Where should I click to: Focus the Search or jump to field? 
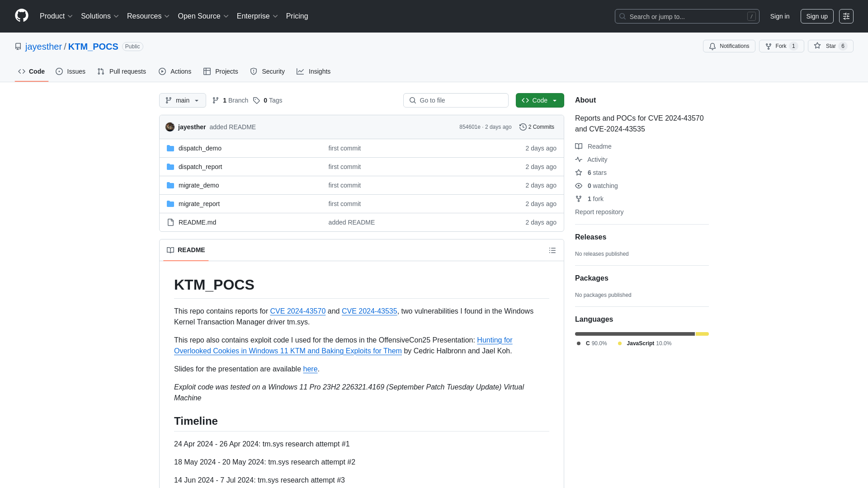click(687, 16)
